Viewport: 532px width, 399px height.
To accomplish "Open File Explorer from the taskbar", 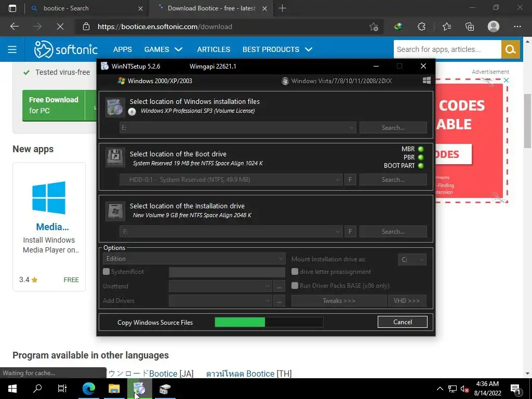I will click(x=114, y=389).
